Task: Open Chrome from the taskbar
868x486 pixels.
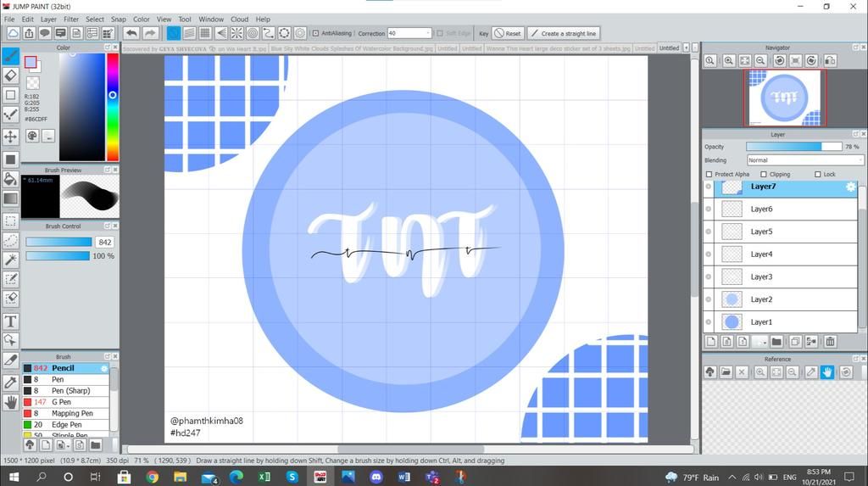Action: click(153, 477)
